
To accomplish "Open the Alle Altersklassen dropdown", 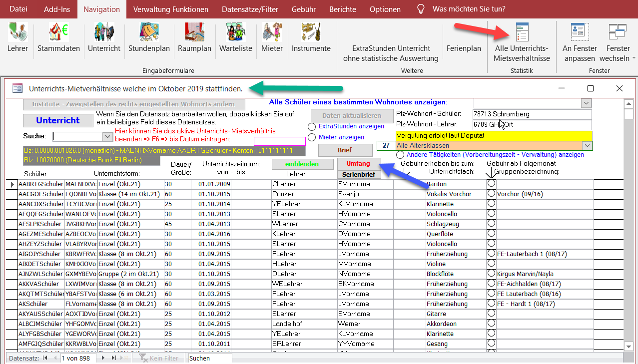I will 587,146.
